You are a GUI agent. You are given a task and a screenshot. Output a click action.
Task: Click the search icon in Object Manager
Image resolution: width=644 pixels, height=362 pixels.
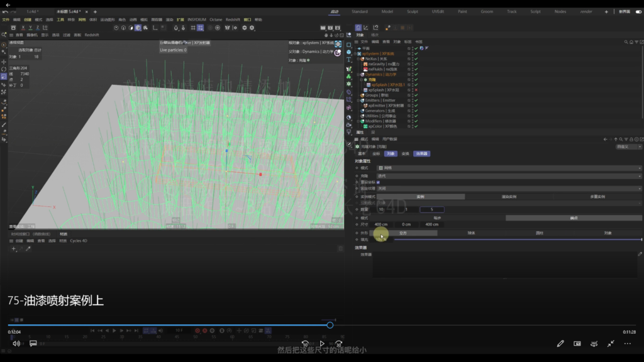pos(626,42)
